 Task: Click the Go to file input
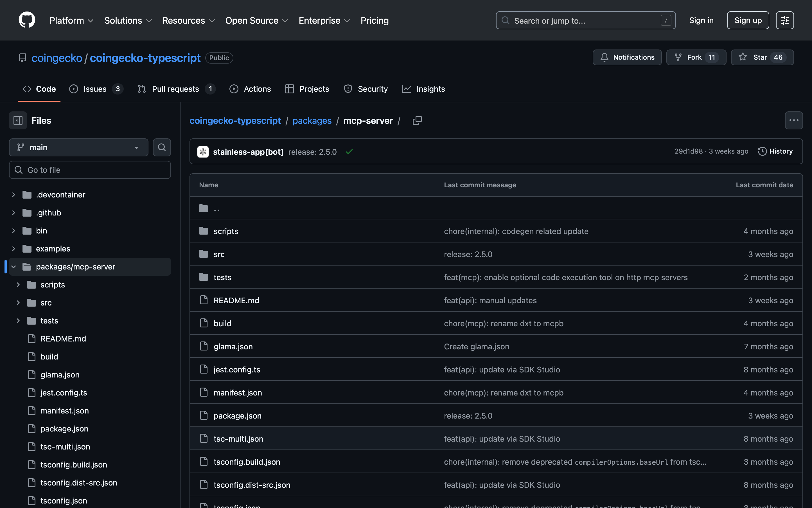(x=90, y=170)
